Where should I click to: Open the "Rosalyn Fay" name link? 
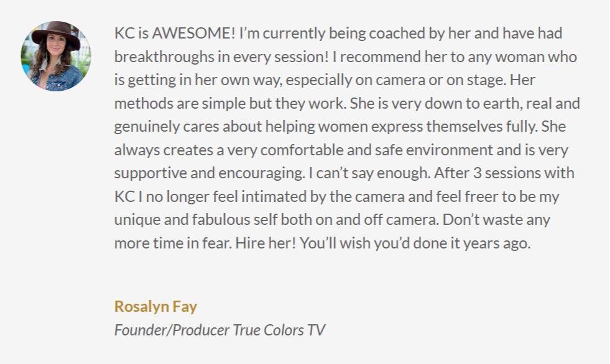point(155,306)
